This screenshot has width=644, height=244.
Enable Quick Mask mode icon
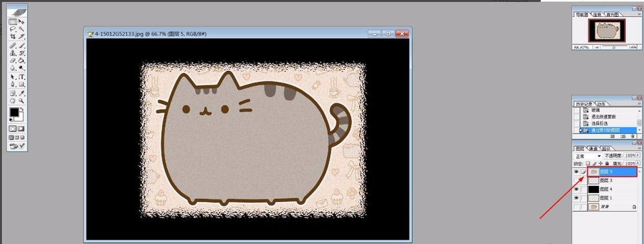[x=21, y=128]
